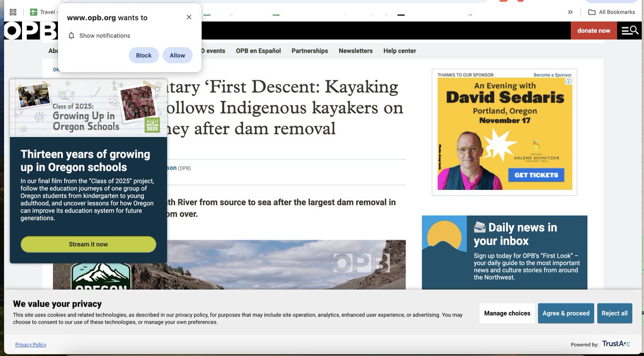Screen dimensions: 644x356
Task: Open the browser apps grid icon
Action: click(13, 12)
